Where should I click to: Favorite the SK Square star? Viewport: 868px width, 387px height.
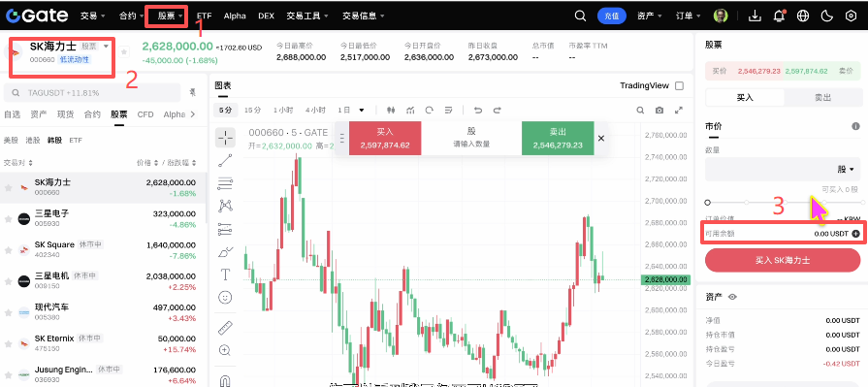tap(9, 250)
